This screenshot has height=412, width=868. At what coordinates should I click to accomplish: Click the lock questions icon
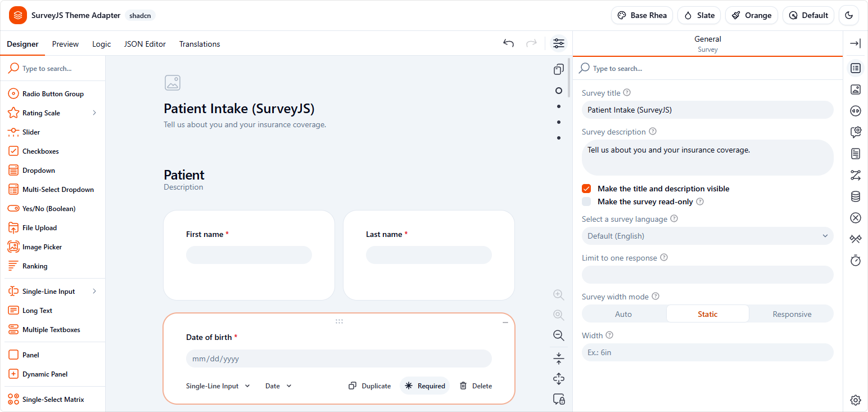[559, 399]
